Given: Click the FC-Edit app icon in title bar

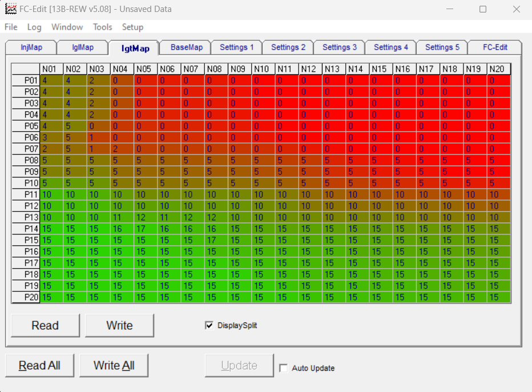Looking at the screenshot, I should pos(10,9).
